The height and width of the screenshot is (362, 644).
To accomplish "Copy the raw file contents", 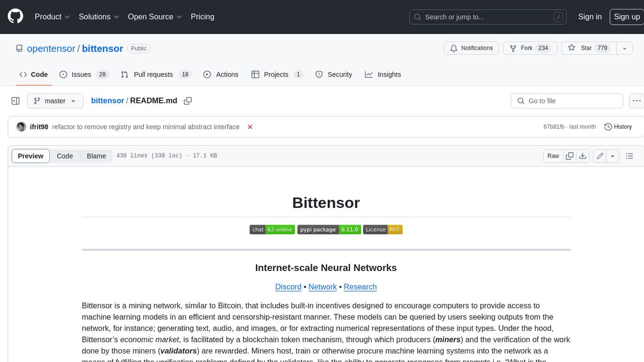I will (x=570, y=156).
